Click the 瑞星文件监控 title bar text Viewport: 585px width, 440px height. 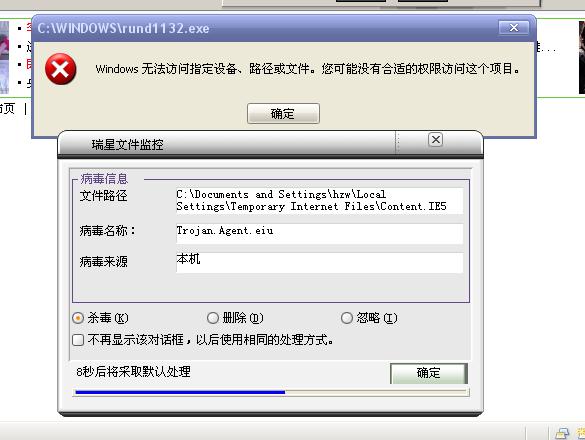(127, 145)
